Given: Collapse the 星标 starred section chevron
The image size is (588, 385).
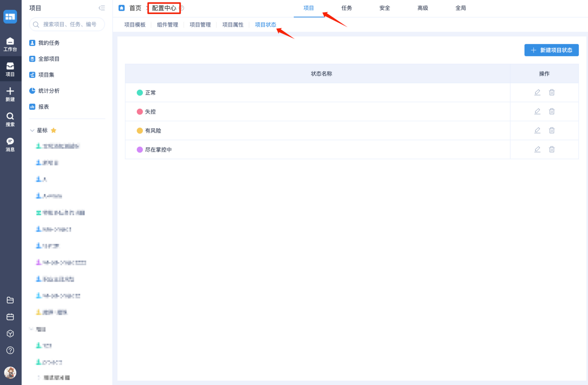Looking at the screenshot, I should click(32, 130).
